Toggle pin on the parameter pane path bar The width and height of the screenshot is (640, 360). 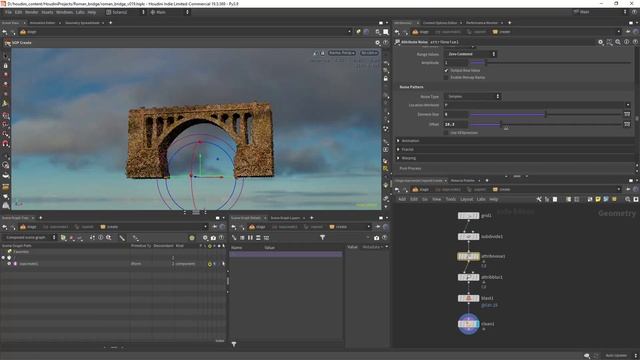(628, 32)
